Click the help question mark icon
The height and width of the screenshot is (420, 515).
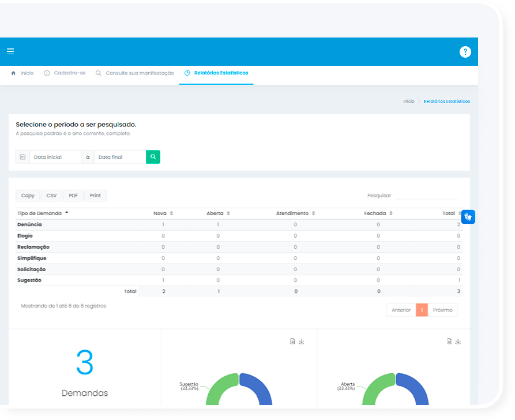pos(465,52)
